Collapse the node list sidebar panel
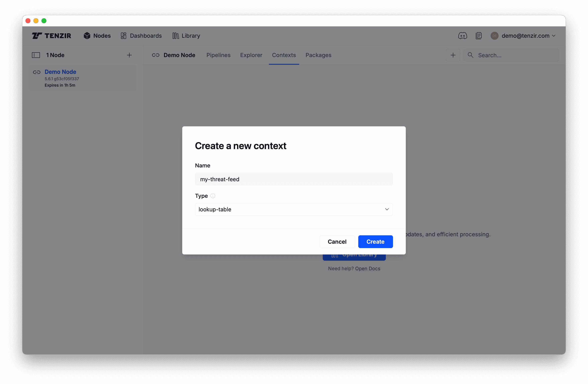This screenshot has width=588, height=384. coord(36,55)
